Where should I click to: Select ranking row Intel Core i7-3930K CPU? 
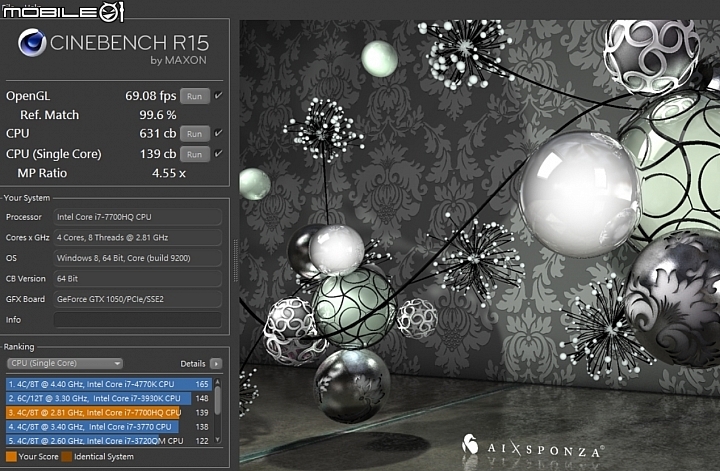[109, 398]
